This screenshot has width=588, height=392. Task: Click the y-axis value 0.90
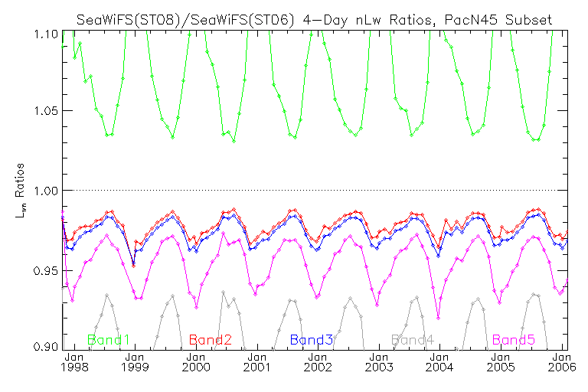click(46, 346)
